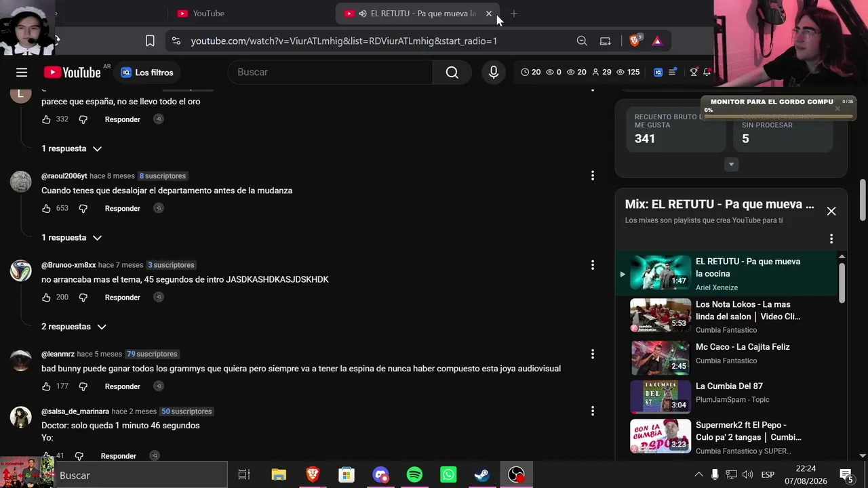Reply to the españa oro comment
868x488 pixels.
pos(122,119)
